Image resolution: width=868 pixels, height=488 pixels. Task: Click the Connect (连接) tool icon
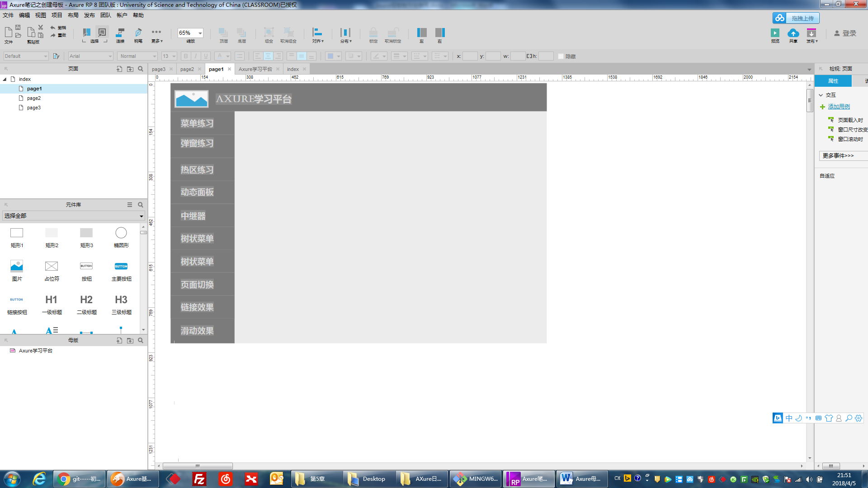[x=120, y=33]
